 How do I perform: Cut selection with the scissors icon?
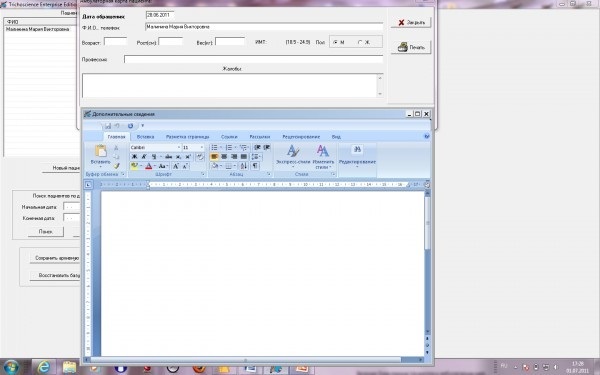tap(116, 148)
